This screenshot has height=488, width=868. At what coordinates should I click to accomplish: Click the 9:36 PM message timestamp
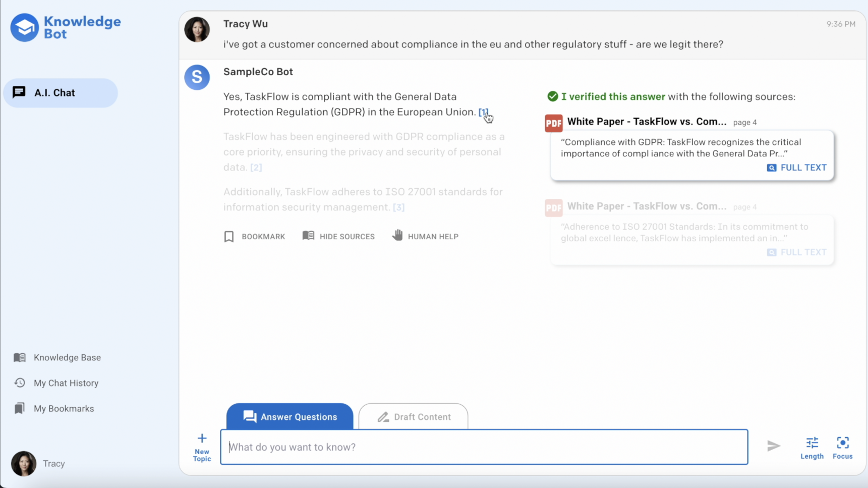coord(841,24)
